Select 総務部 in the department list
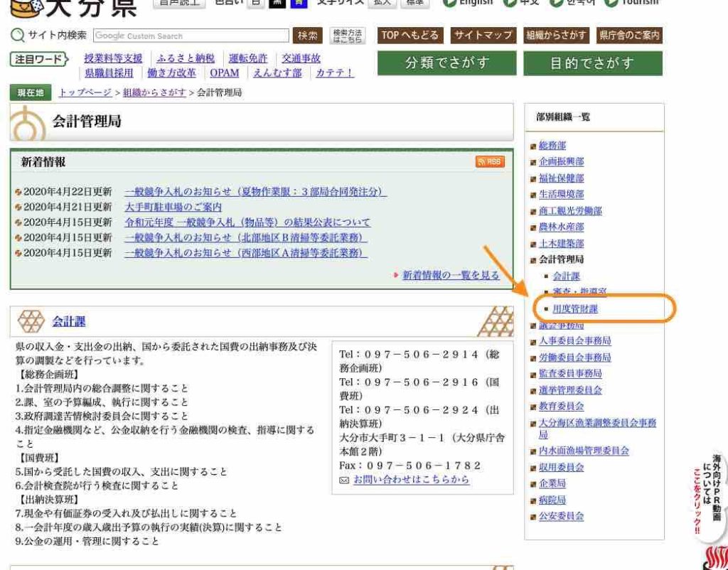 [552, 146]
